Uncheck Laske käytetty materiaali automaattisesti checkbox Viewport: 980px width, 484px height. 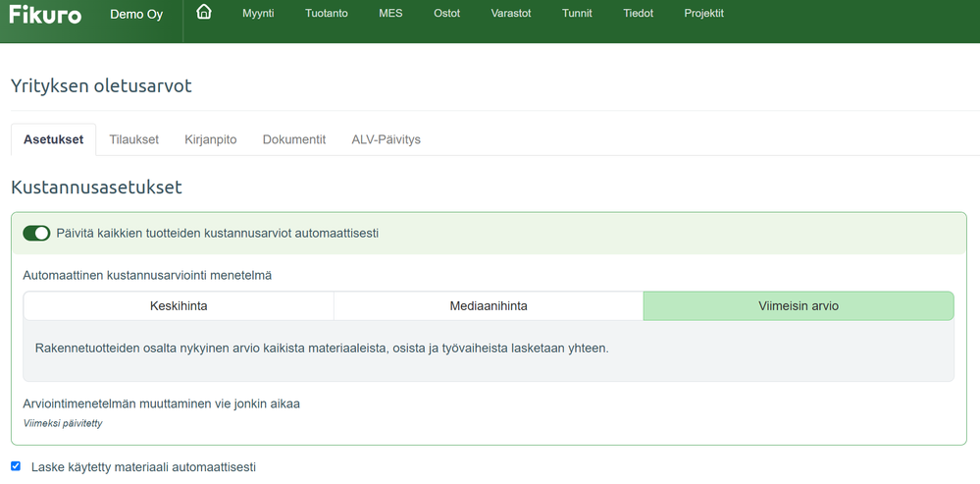pyautogui.click(x=16, y=466)
